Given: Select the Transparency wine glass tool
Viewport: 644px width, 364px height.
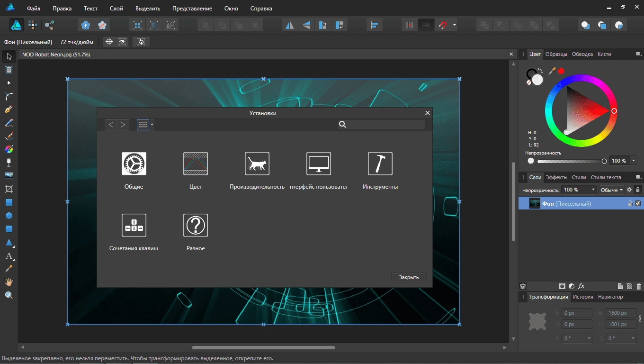Looking at the screenshot, I should 9,163.
